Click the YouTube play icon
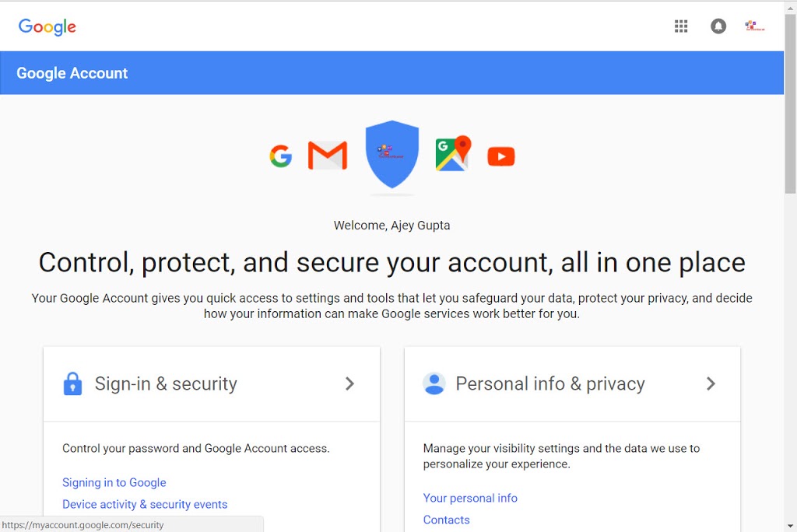 coord(501,157)
